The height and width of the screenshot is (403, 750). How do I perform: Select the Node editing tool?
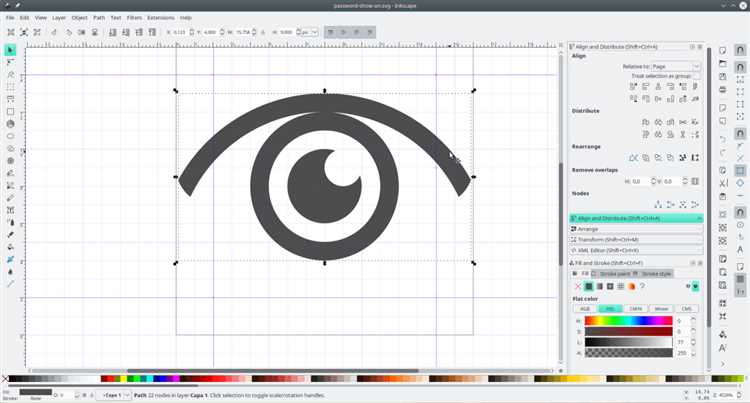[11, 62]
